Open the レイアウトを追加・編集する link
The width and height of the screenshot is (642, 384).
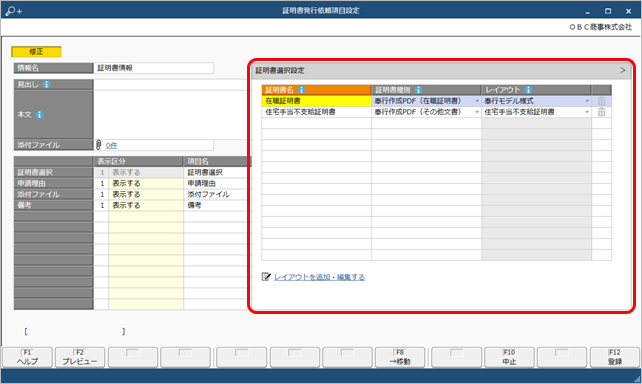point(319,277)
